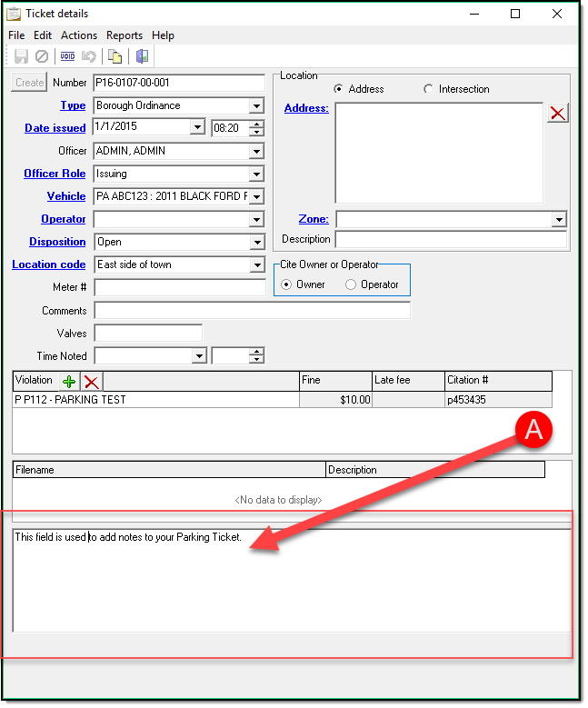
Task: Select the Address location radio button
Action: (x=339, y=89)
